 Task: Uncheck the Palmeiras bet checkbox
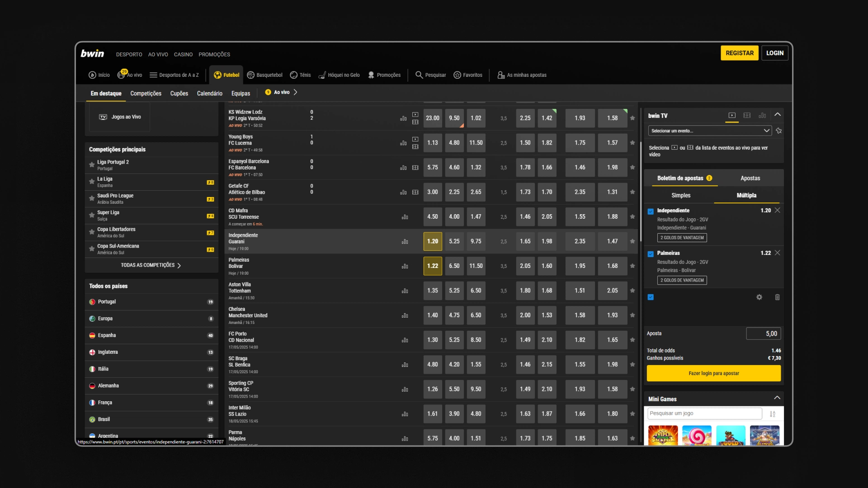tap(651, 254)
